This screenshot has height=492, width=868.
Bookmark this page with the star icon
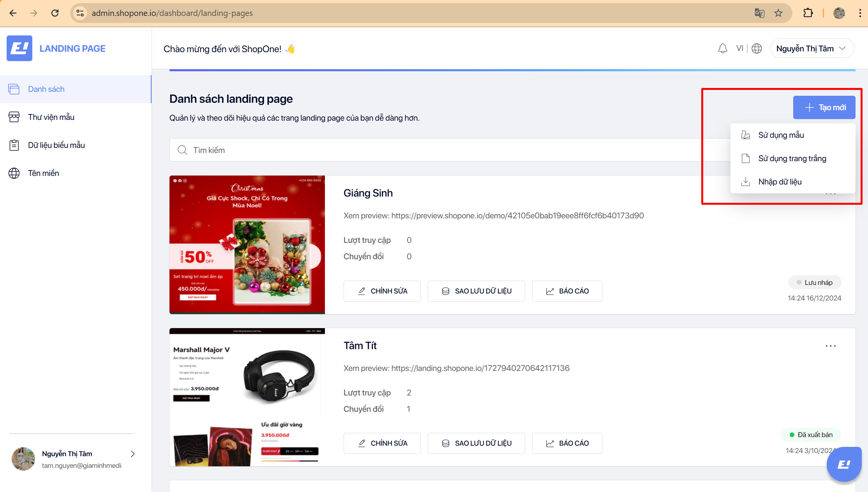(778, 13)
